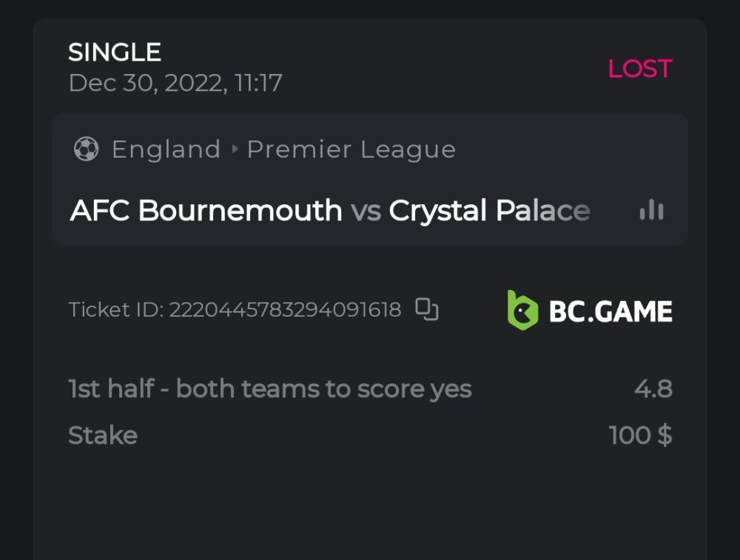Click the LOST status label
The image size is (740, 560).
coord(639,69)
